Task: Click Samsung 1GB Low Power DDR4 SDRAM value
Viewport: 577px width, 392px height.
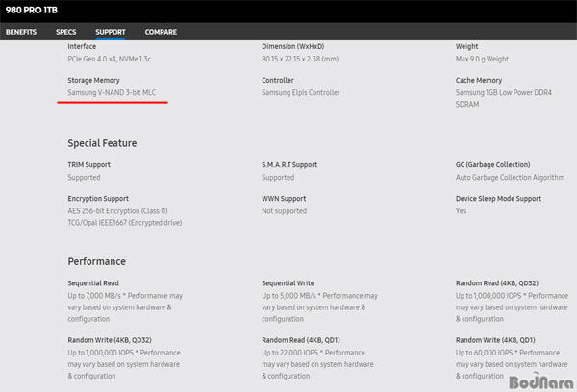Action: coord(504,98)
